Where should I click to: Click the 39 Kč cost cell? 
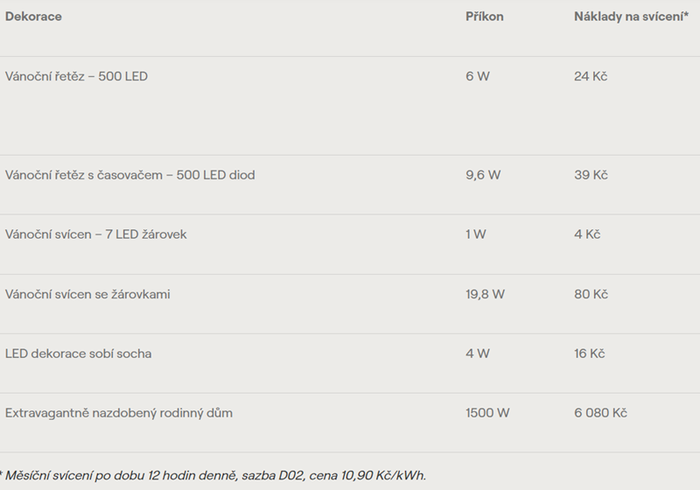590,175
